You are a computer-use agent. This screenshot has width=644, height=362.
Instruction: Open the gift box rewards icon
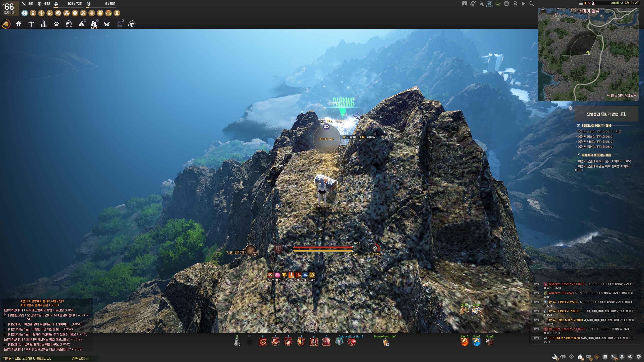tap(580, 356)
